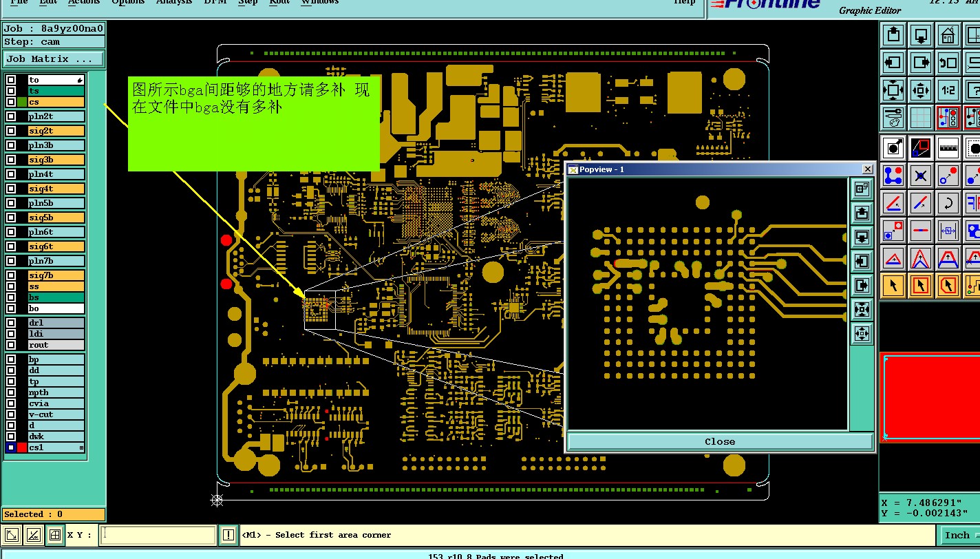Select the ts layer row
The width and height of the screenshot is (980, 559).
pos(56,91)
